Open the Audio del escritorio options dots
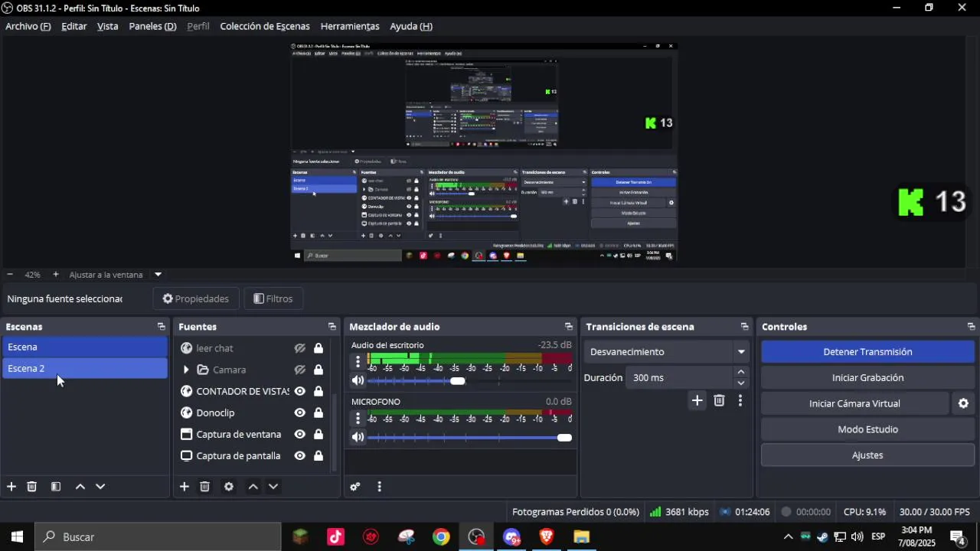 coord(358,361)
